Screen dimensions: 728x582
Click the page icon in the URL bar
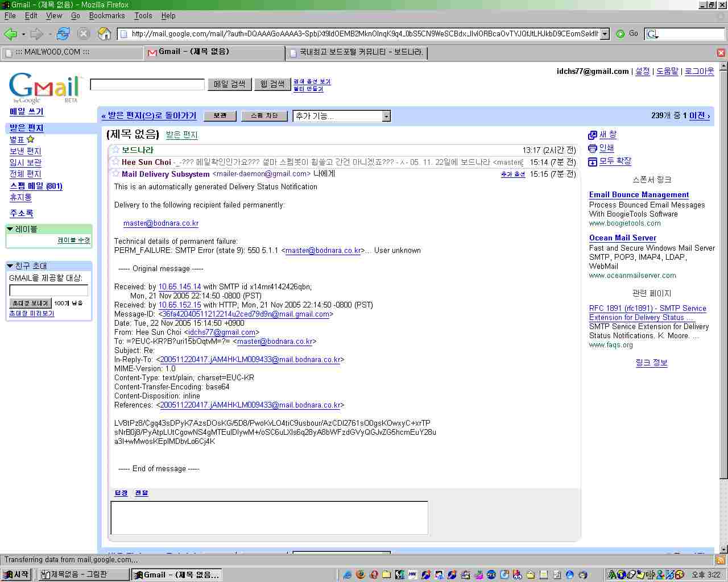coord(124,34)
